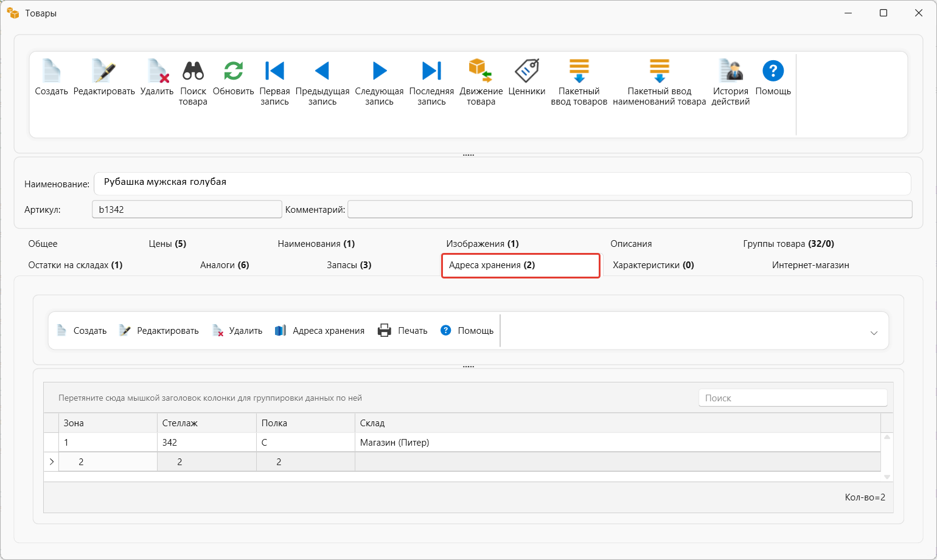Switch to the Общее tab

pos(43,244)
